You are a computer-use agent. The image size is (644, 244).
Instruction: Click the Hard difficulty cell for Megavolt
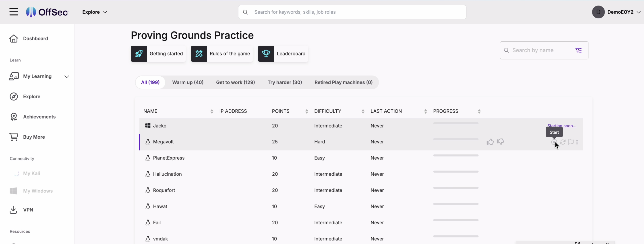319,142
